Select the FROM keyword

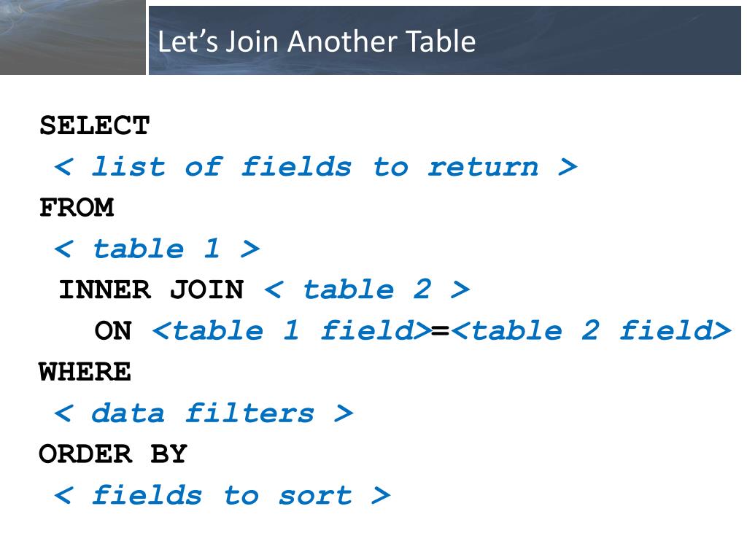(76, 208)
